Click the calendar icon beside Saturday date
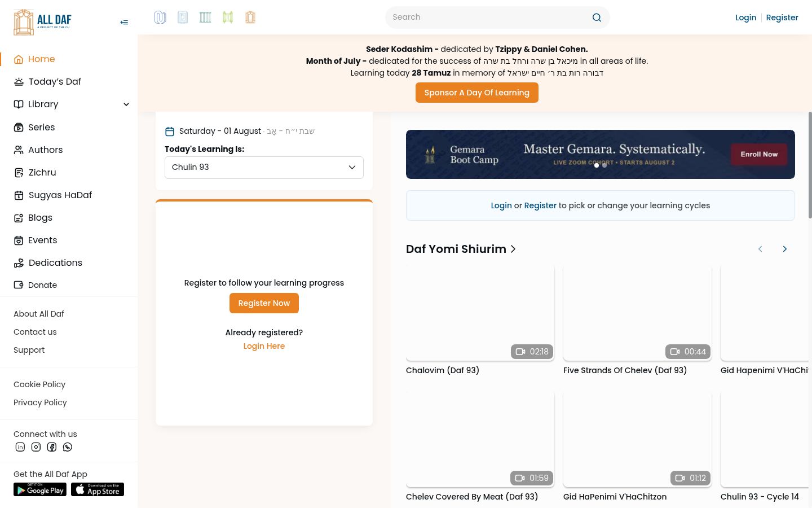This screenshot has height=508, width=812. (170, 132)
